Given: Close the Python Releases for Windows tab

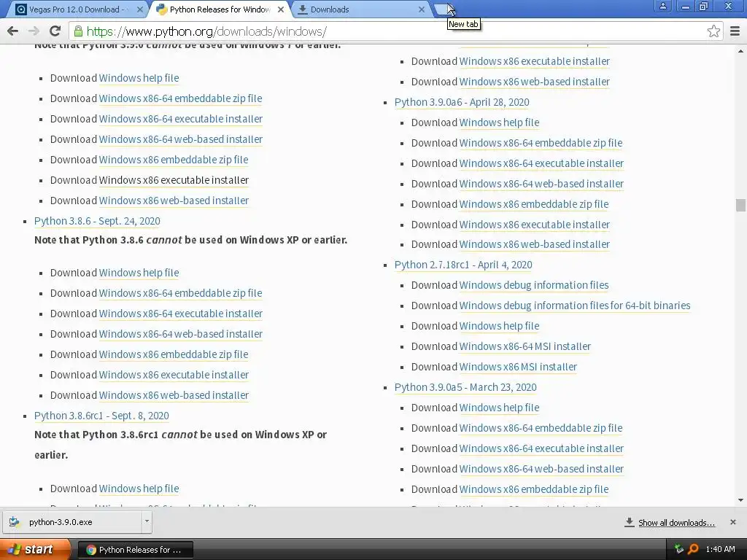Looking at the screenshot, I should pos(281,9).
